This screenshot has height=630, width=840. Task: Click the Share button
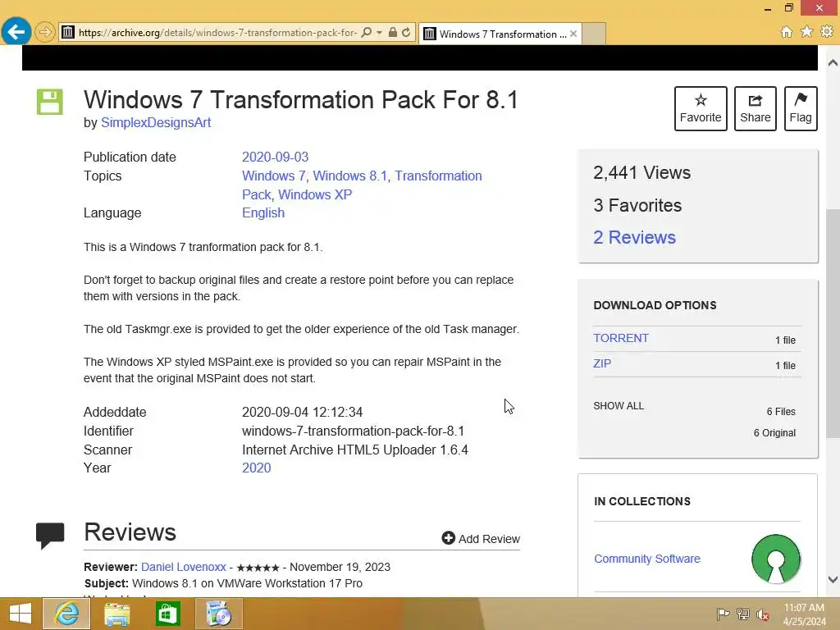click(755, 108)
